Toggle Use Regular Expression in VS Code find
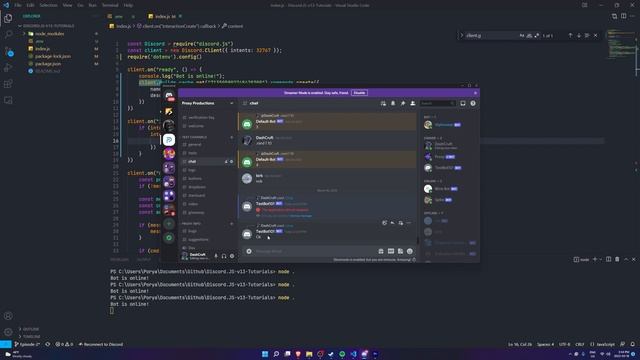This screenshot has height=360, width=640. click(x=536, y=36)
